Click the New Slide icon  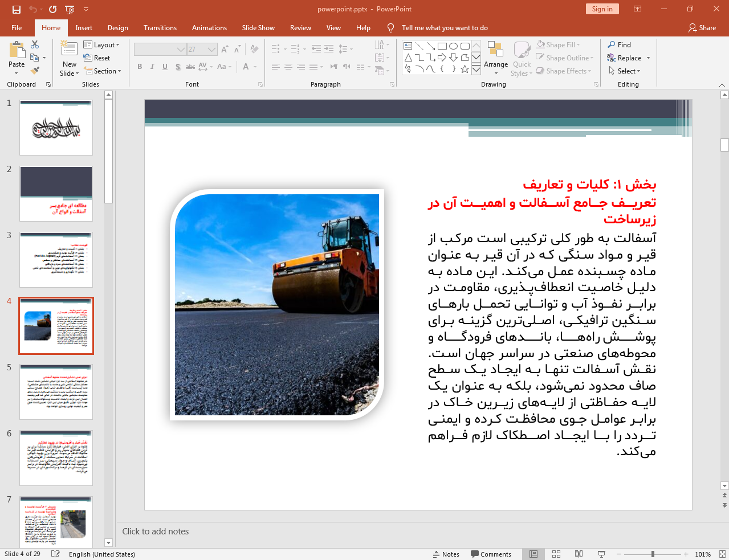click(70, 48)
